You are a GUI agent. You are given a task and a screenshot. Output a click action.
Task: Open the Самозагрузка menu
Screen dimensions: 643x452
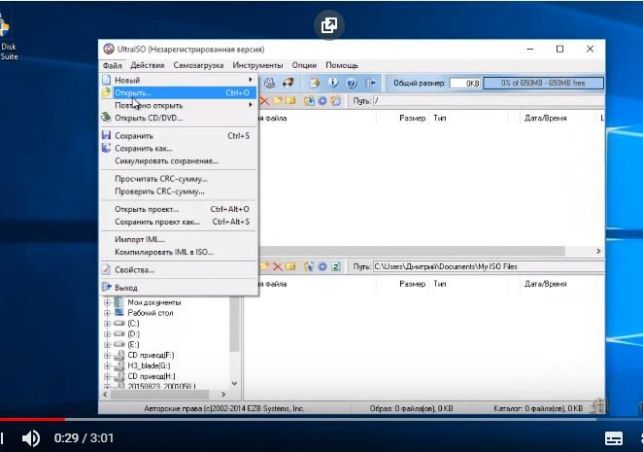click(x=198, y=65)
